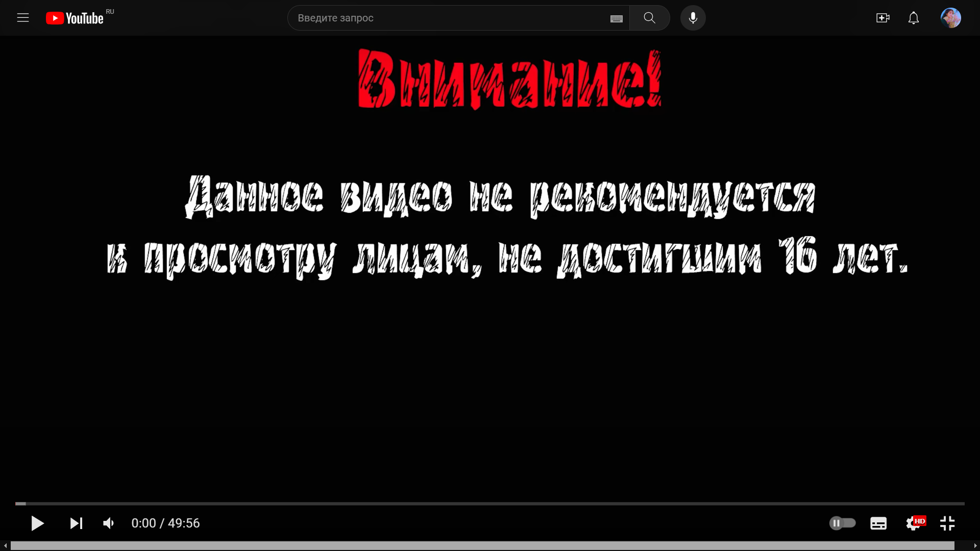Play the video
The image size is (980, 551).
pyautogui.click(x=37, y=523)
